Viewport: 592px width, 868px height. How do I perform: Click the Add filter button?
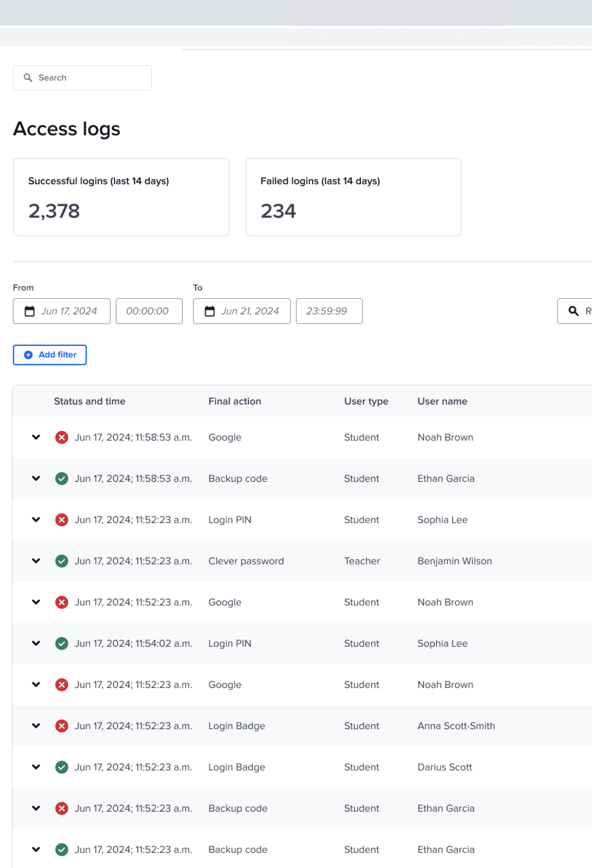50,355
